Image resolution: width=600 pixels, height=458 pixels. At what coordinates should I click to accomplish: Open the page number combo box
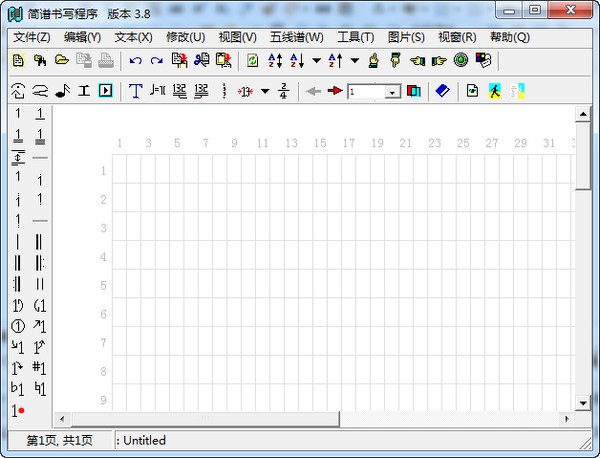pos(392,92)
